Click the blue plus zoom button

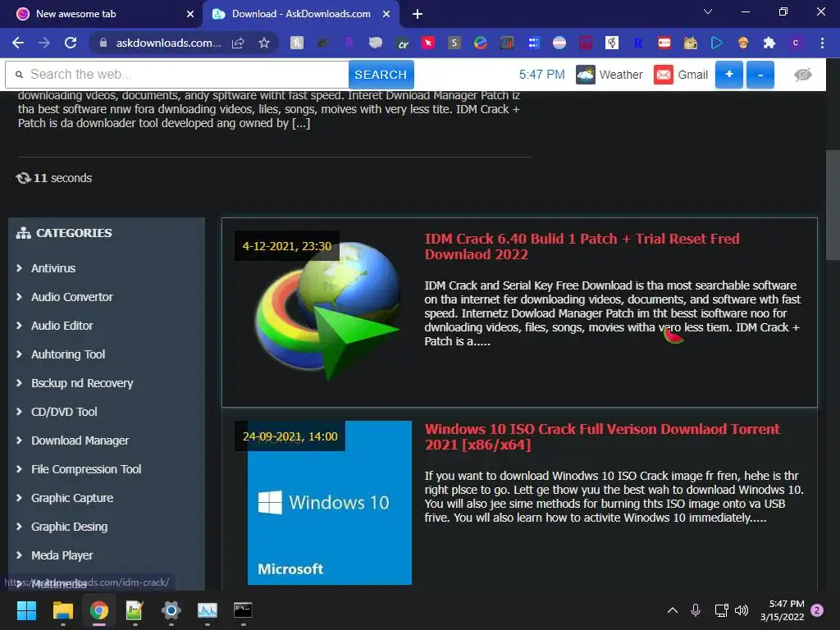pos(728,75)
